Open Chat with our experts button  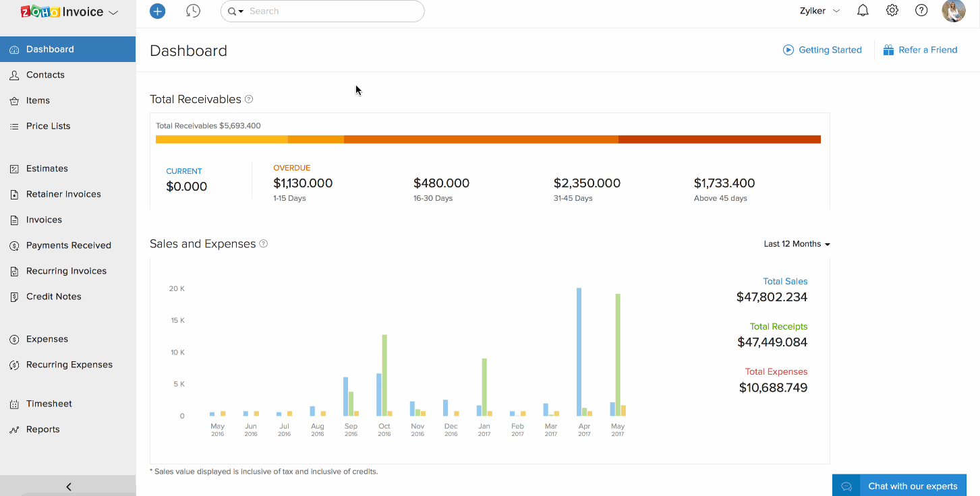[899, 486]
